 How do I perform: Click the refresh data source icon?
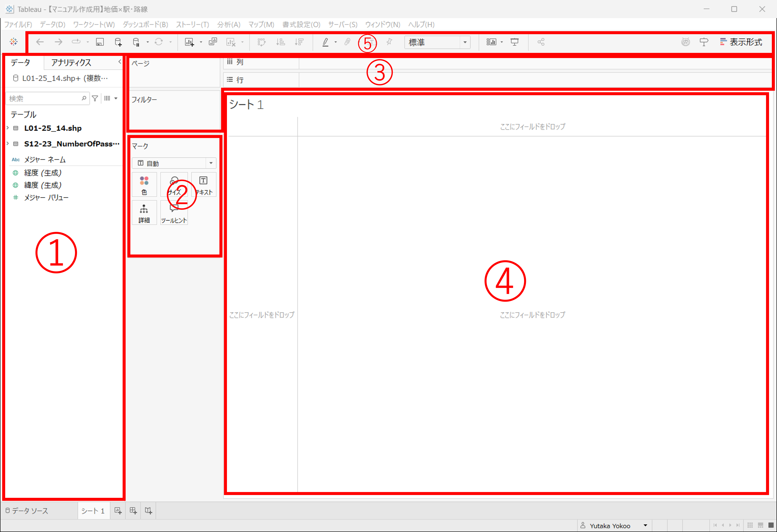click(x=159, y=42)
